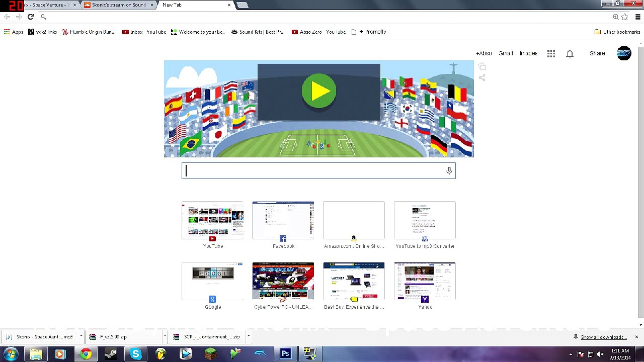This screenshot has height=362, width=644.
Task: Open the Google account profile avatar
Action: coord(624,53)
